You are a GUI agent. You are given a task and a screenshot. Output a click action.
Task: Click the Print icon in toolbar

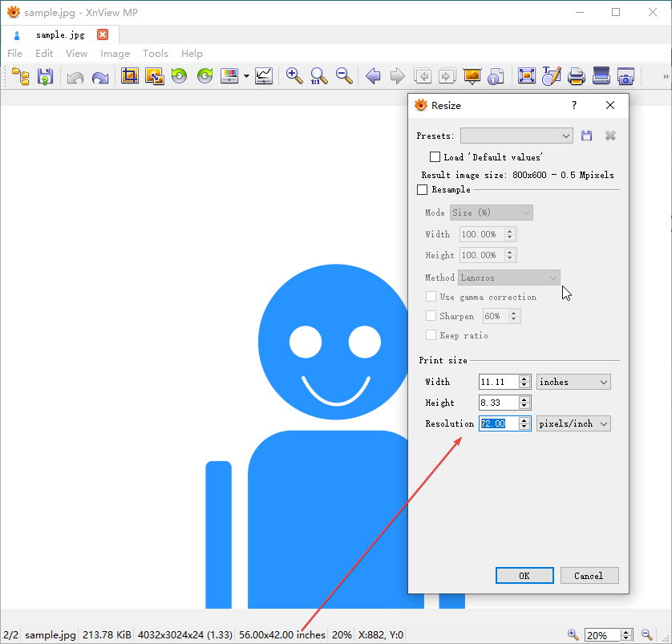click(x=576, y=76)
